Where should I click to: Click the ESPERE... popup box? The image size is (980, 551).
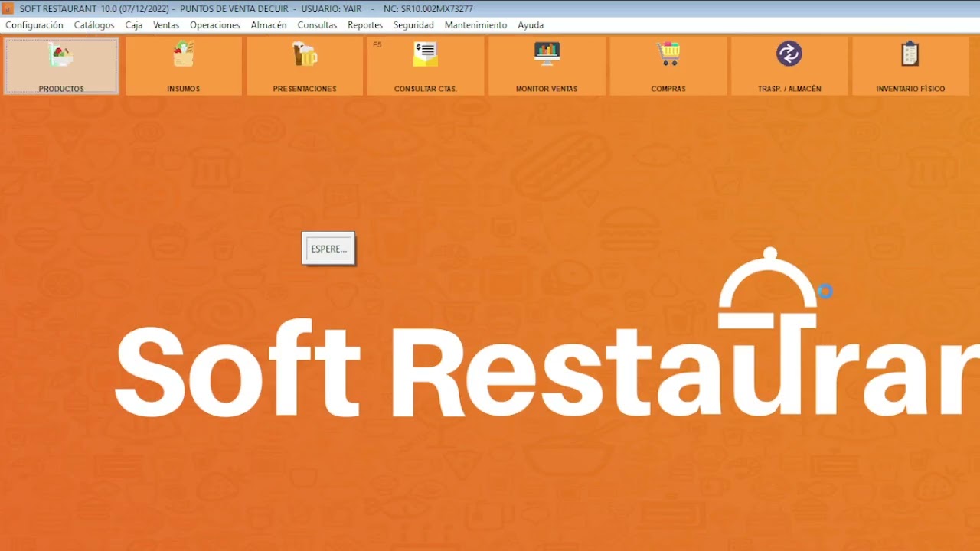coord(328,249)
